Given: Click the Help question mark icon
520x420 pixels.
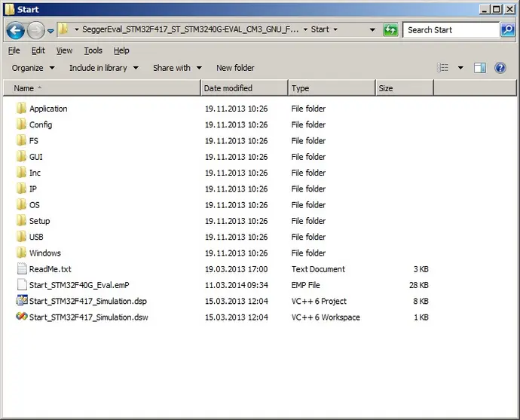Looking at the screenshot, I should pos(500,68).
